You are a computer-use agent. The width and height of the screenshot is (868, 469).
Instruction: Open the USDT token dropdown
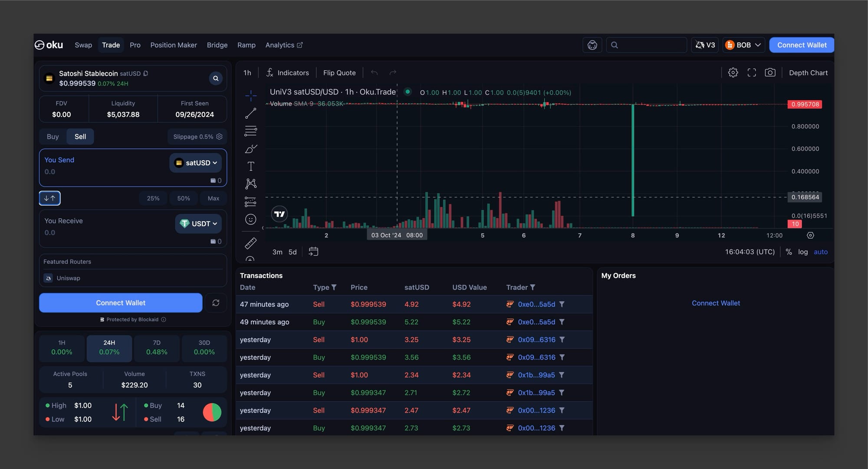198,223
